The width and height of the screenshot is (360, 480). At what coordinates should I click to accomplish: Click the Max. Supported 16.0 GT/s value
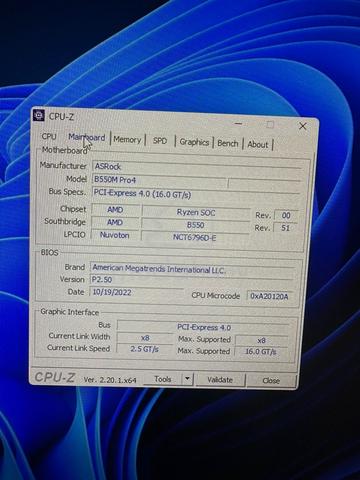pyautogui.click(x=261, y=352)
